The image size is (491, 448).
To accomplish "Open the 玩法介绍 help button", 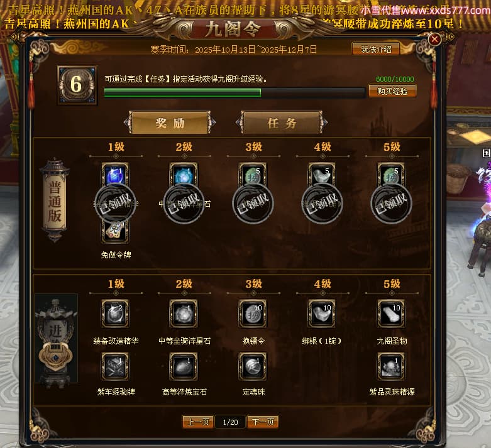I will point(376,49).
